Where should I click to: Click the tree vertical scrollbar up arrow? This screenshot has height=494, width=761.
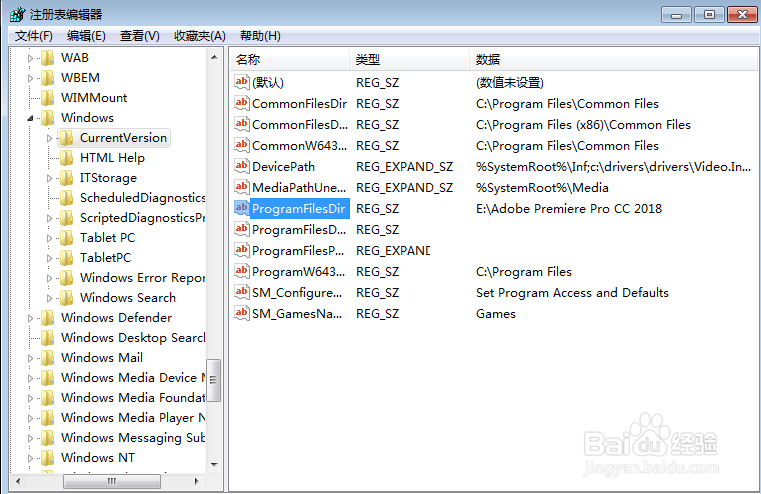pyautogui.click(x=214, y=57)
